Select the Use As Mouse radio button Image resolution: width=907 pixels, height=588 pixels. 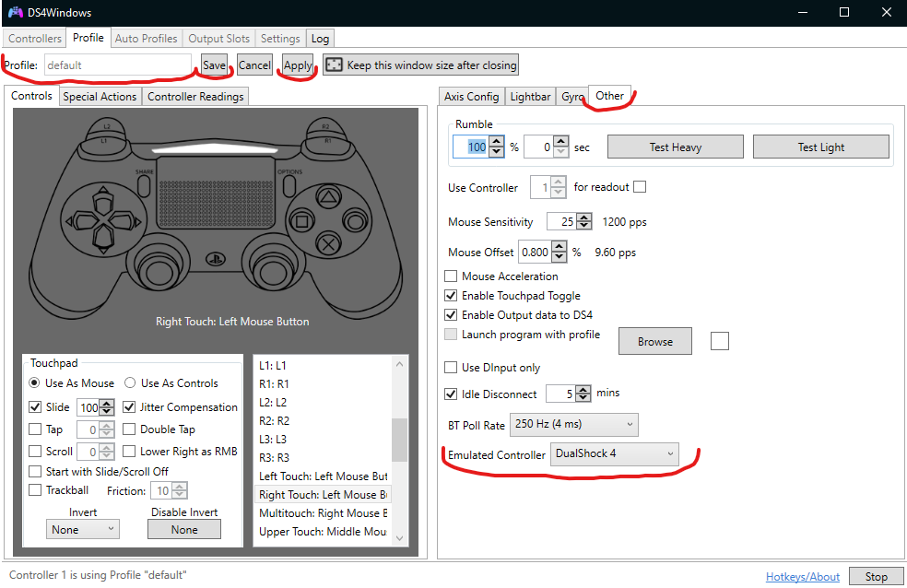tap(35, 382)
